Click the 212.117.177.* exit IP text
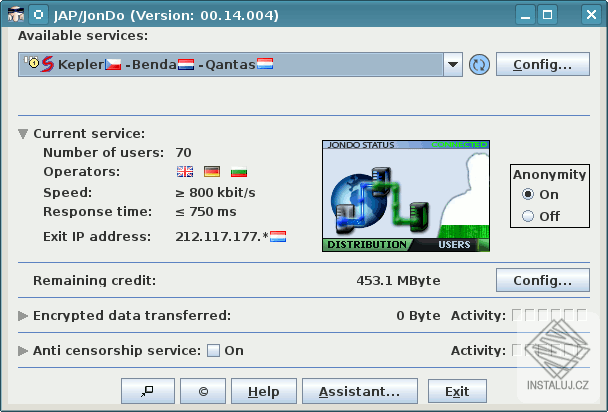 click(x=222, y=236)
